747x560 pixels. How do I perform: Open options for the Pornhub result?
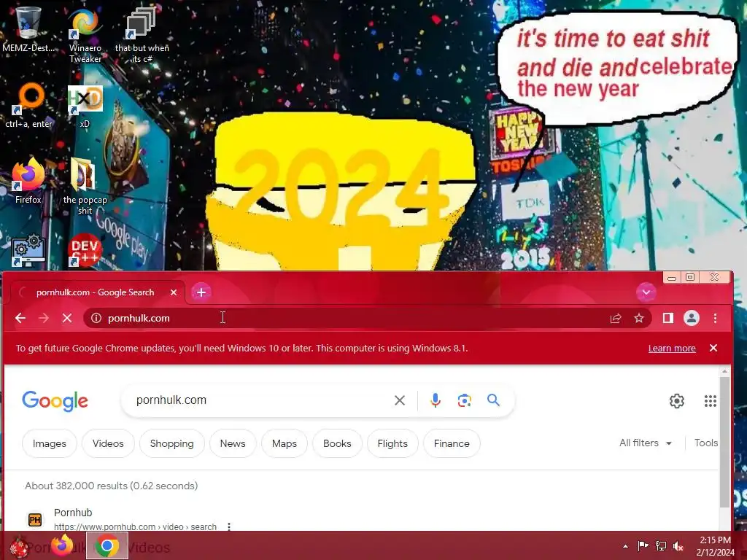(x=229, y=526)
